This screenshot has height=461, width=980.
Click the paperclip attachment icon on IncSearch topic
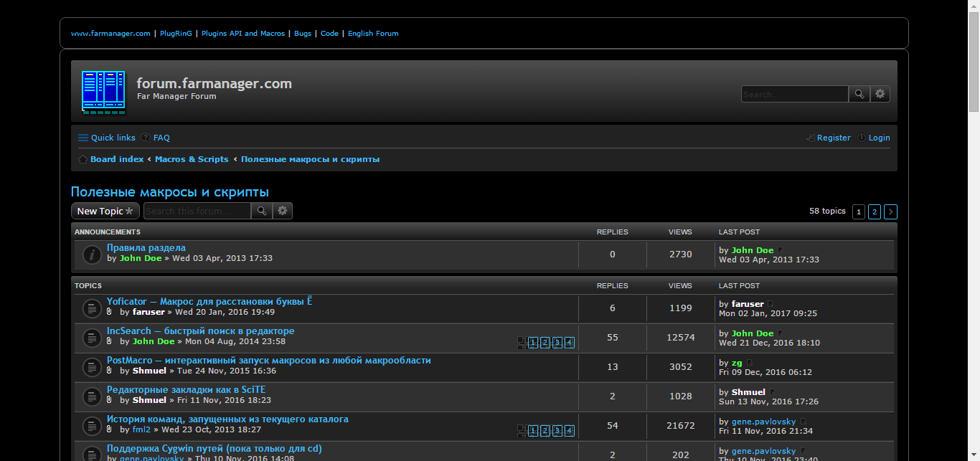(x=108, y=341)
